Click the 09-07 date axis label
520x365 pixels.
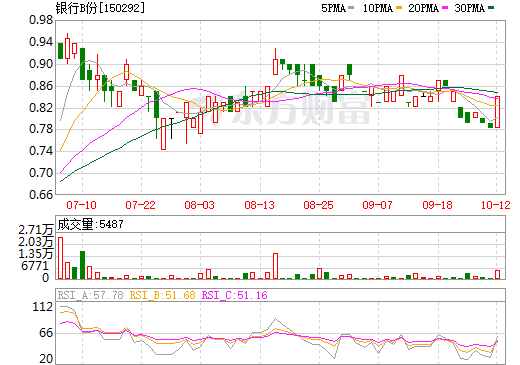point(377,205)
